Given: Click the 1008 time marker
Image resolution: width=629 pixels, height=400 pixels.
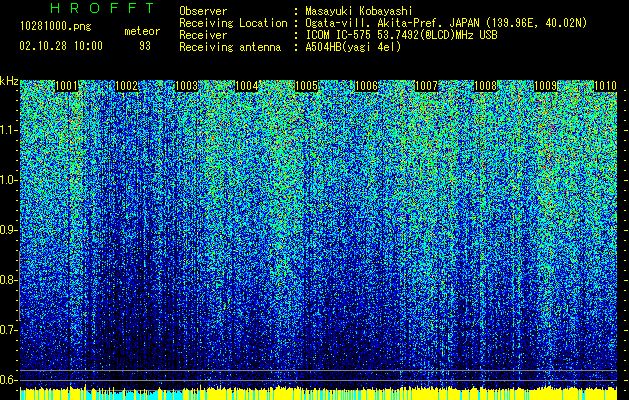Looking at the screenshot, I should (485, 86).
